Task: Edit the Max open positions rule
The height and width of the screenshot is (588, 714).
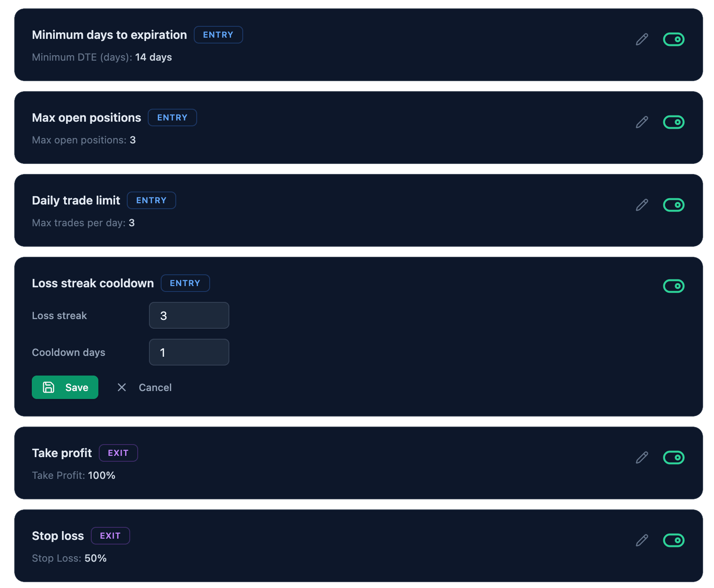Action: 642,122
